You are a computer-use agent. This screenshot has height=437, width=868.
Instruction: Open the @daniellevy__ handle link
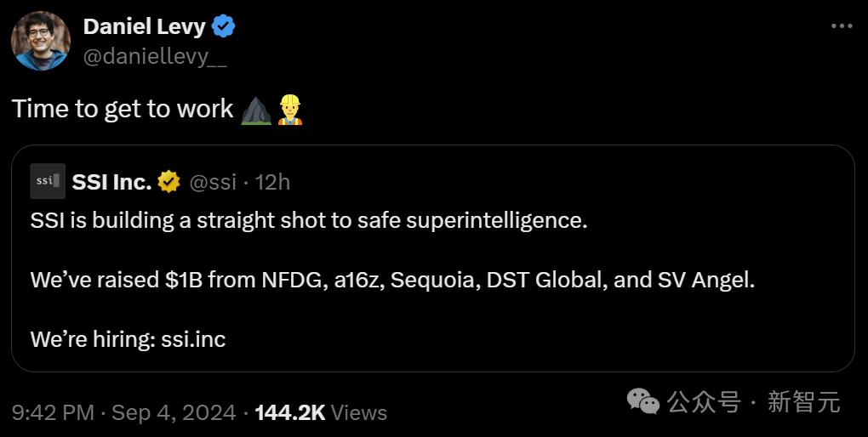154,58
